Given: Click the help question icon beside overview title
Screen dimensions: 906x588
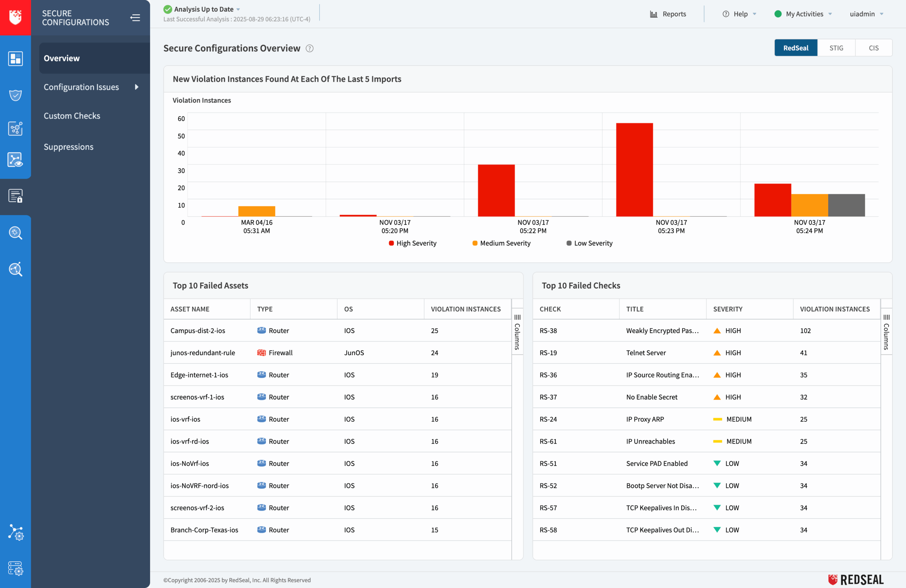Looking at the screenshot, I should (x=310, y=48).
